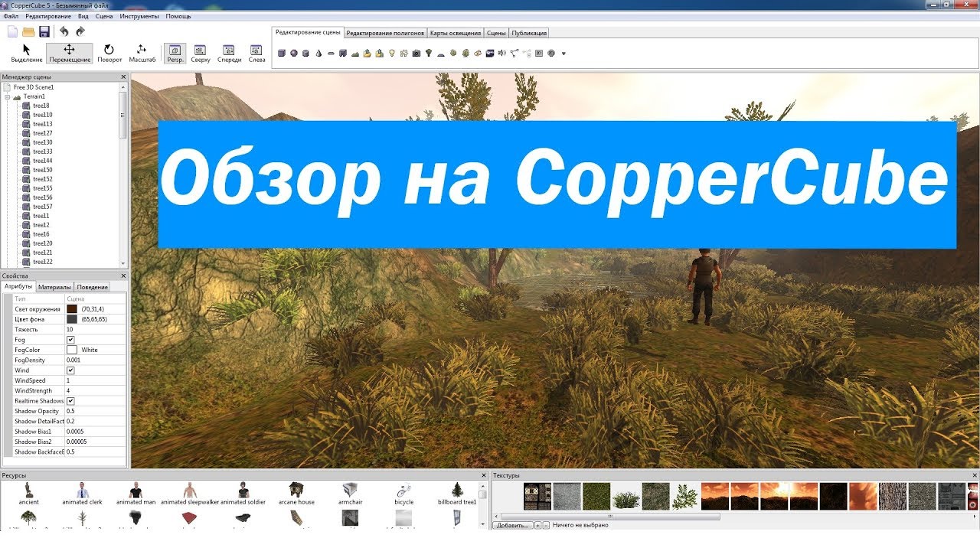Toggle the Realtime Shadows checkbox
Viewport: 980px width, 551px height.
pyautogui.click(x=70, y=401)
